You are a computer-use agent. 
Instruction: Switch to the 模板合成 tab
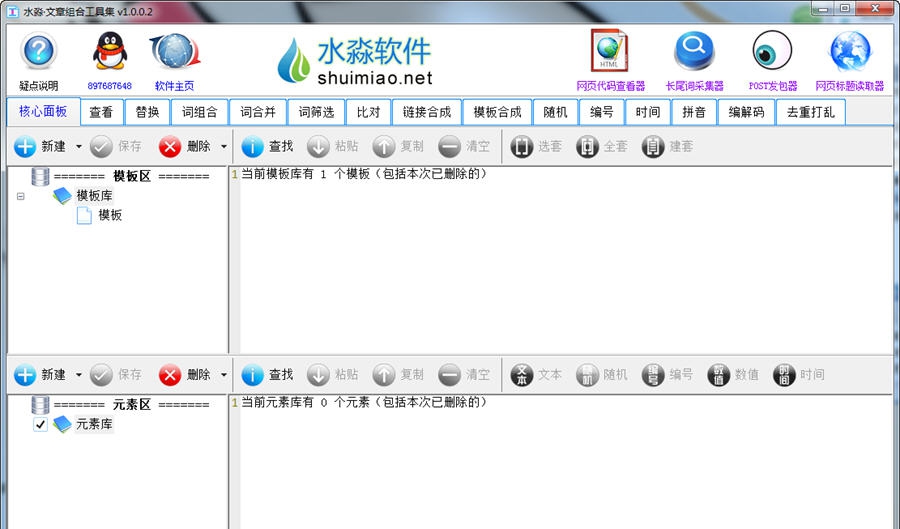point(497,112)
